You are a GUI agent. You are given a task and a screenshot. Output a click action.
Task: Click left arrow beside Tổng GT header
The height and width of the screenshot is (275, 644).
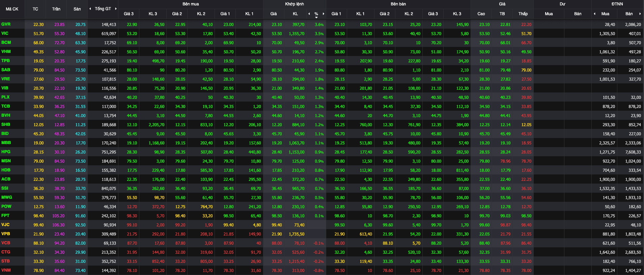click(90, 9)
